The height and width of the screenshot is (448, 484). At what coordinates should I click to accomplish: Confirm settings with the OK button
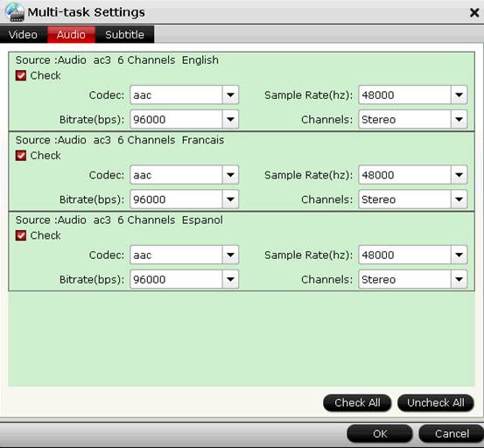(380, 433)
